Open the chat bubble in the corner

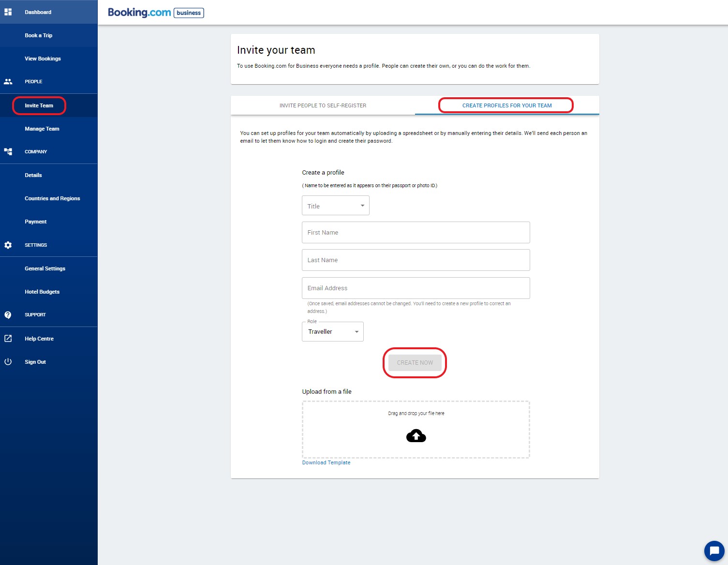[x=715, y=550]
